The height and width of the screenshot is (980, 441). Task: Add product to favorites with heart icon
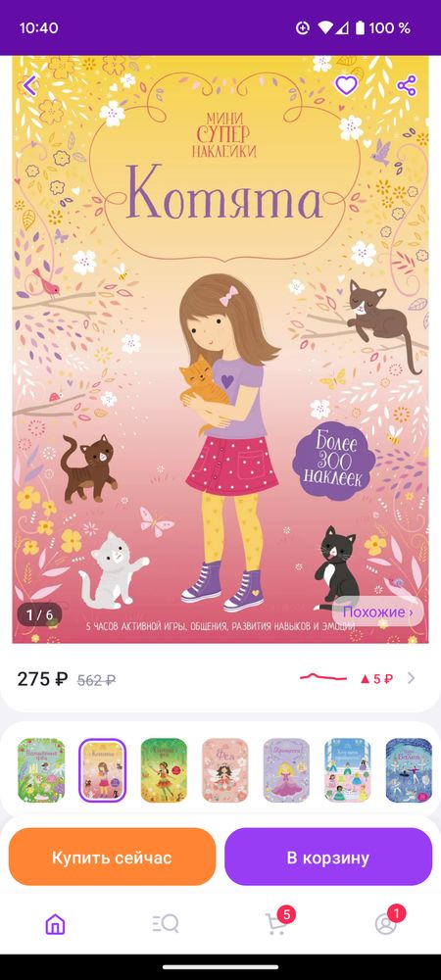(346, 85)
